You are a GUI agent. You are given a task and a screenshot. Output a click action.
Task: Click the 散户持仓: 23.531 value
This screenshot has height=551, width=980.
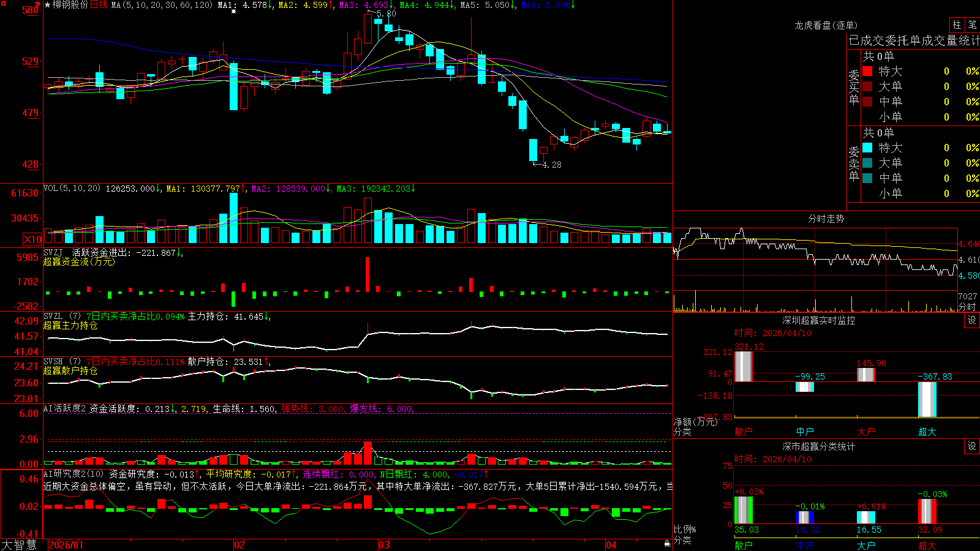point(225,362)
